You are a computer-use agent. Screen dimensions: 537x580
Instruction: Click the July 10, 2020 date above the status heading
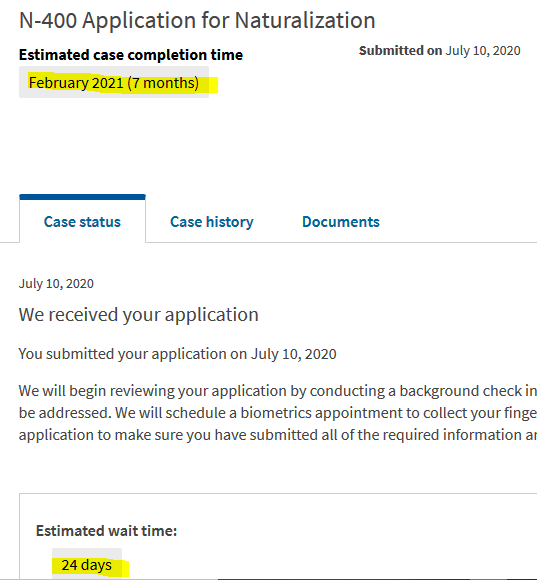point(56,283)
